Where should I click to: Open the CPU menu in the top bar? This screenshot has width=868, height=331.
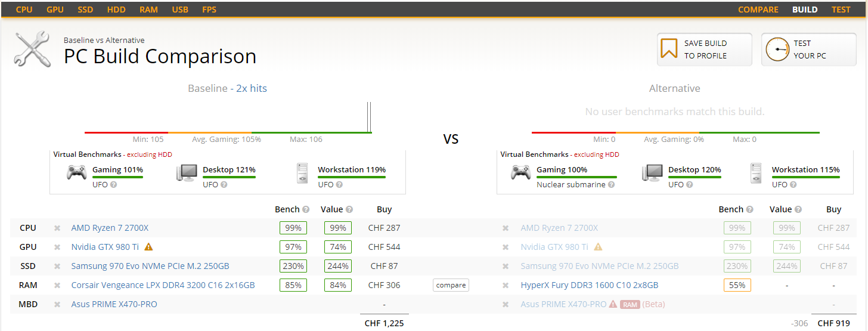click(x=24, y=10)
